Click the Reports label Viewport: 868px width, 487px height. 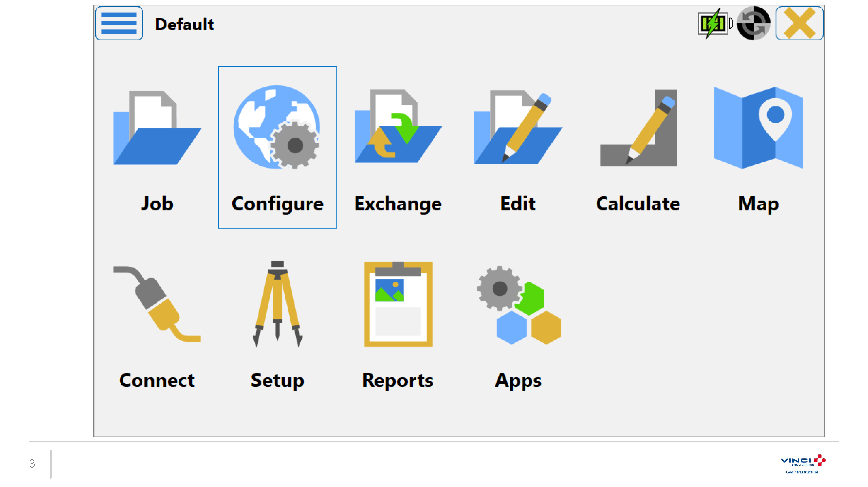click(398, 381)
